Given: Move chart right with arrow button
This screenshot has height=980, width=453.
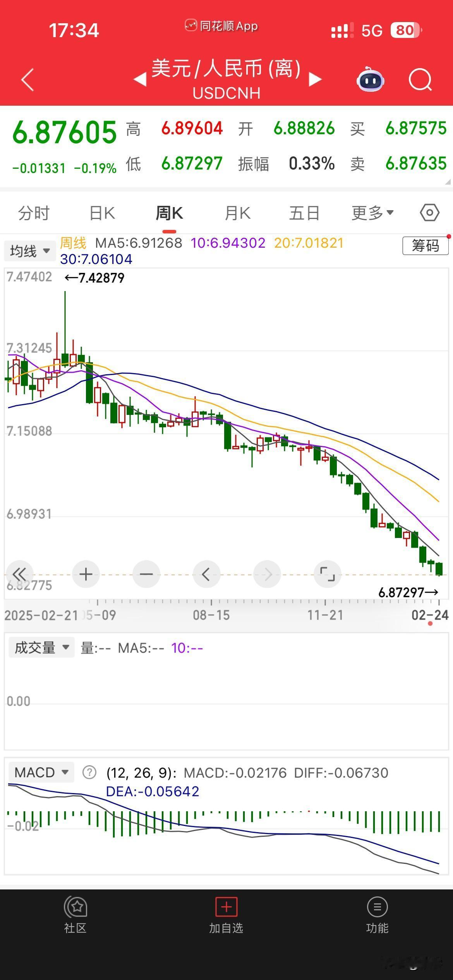Looking at the screenshot, I should (x=267, y=574).
